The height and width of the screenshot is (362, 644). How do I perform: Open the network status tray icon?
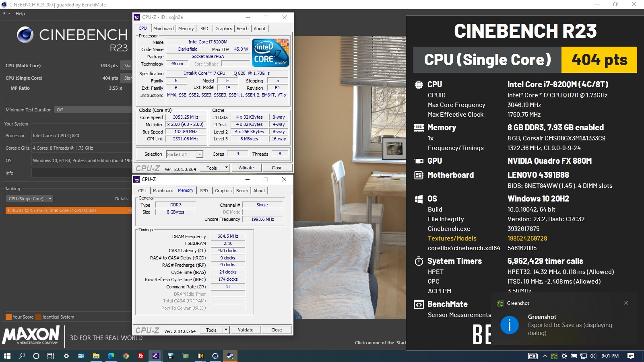(x=584, y=356)
